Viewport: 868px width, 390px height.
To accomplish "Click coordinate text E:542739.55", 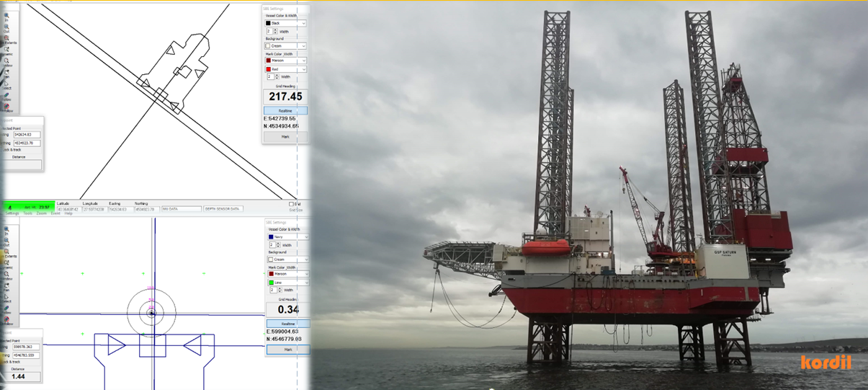I will click(279, 118).
